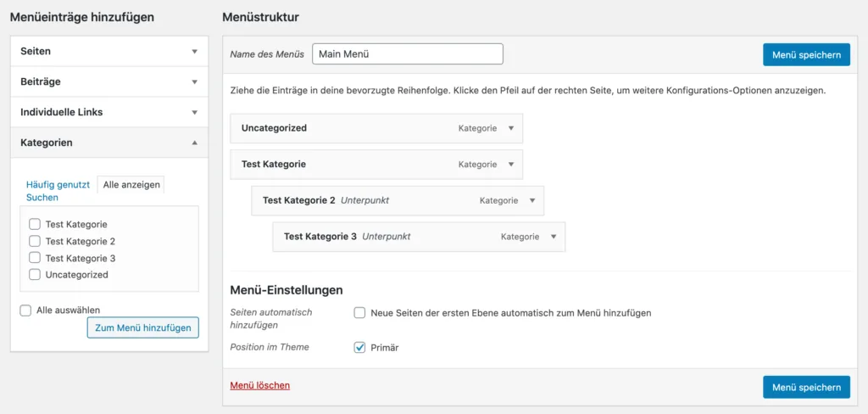
Task: Click the Seiten automatisch hinzufügen label
Action: tap(270, 319)
